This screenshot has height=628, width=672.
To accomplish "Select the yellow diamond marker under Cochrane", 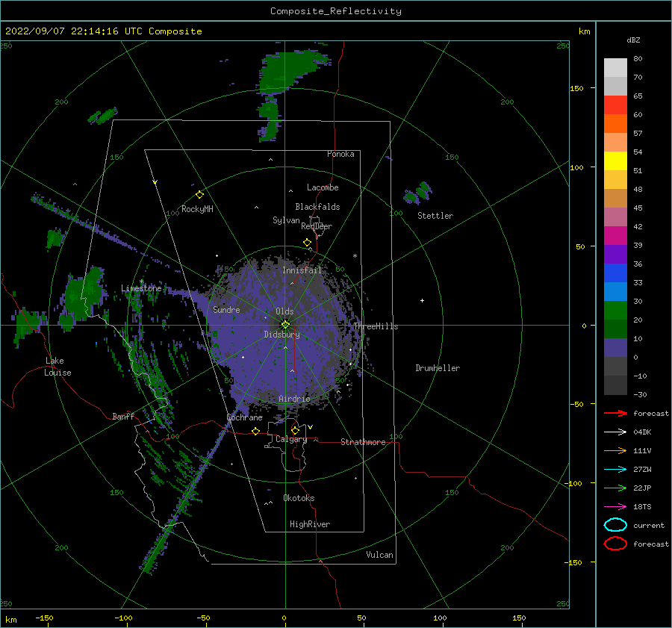I will [x=255, y=431].
